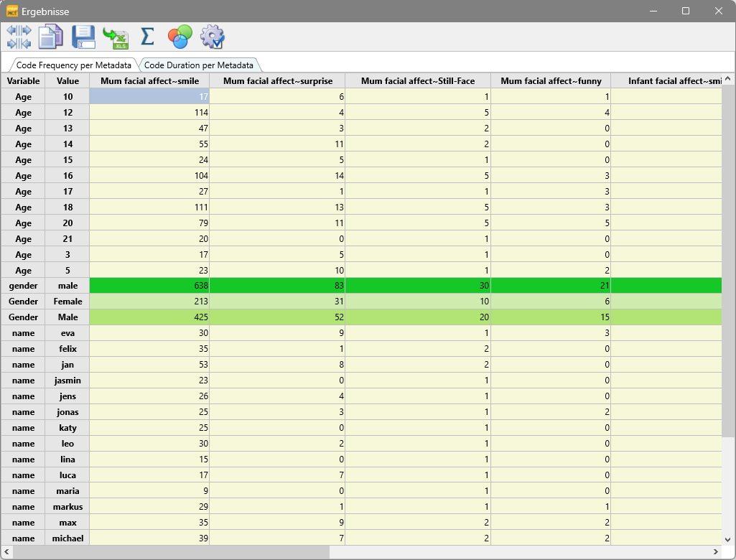Select surprise value 83 in gender male row
This screenshot has width=736, height=560.
277,286
